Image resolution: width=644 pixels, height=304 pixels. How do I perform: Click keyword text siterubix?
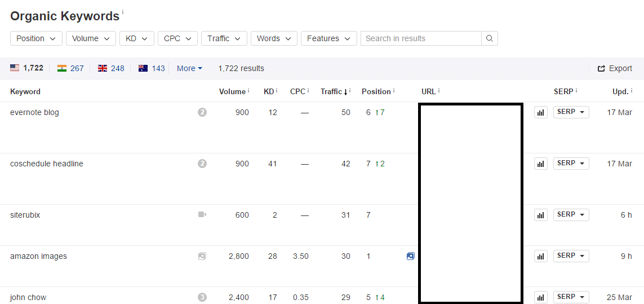click(x=25, y=215)
